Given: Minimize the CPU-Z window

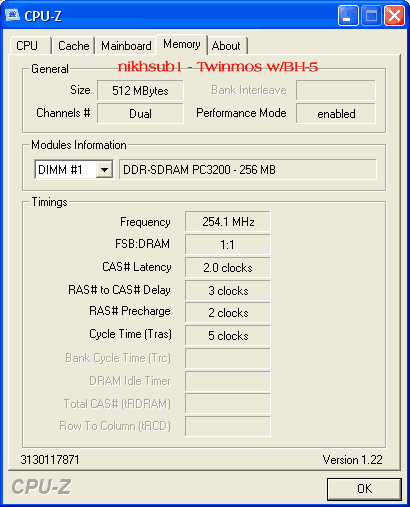Looking at the screenshot, I should (x=348, y=15).
